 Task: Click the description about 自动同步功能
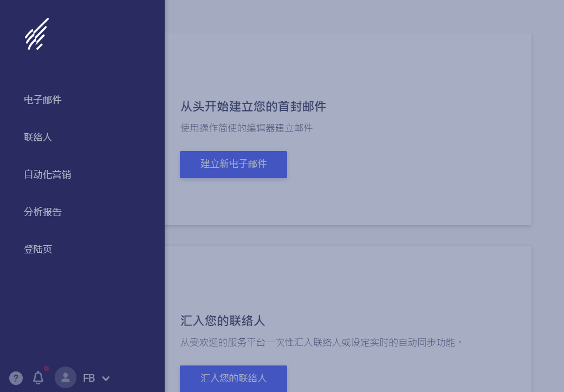pyautogui.click(x=322, y=343)
